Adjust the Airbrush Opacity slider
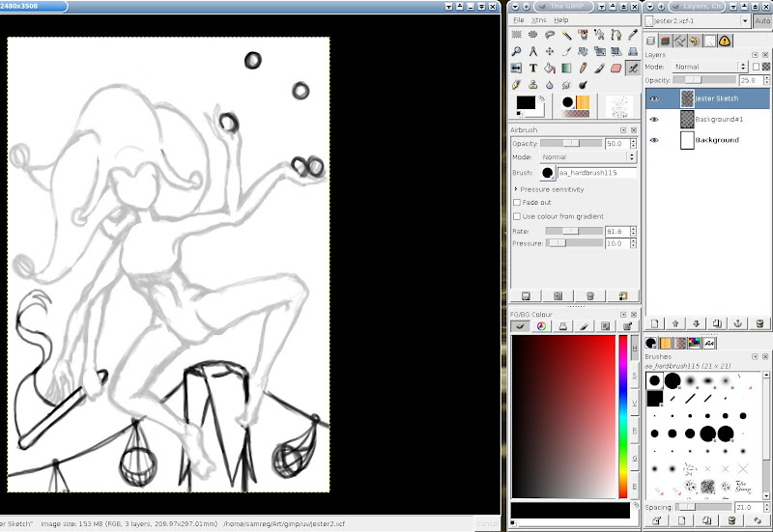The height and width of the screenshot is (532, 773). pyautogui.click(x=571, y=143)
